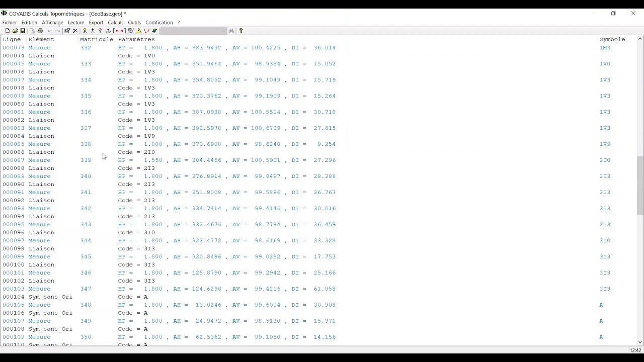The width and height of the screenshot is (644, 362).
Task: Open the Fichier menu
Action: [10, 23]
